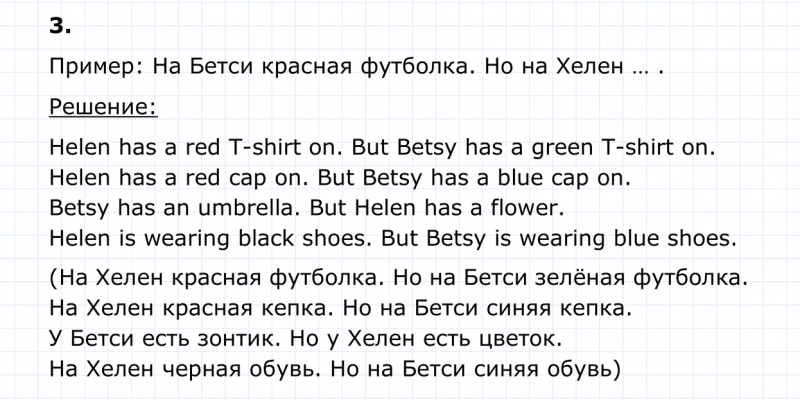Click the underlined "Решение:" label

(x=103, y=106)
